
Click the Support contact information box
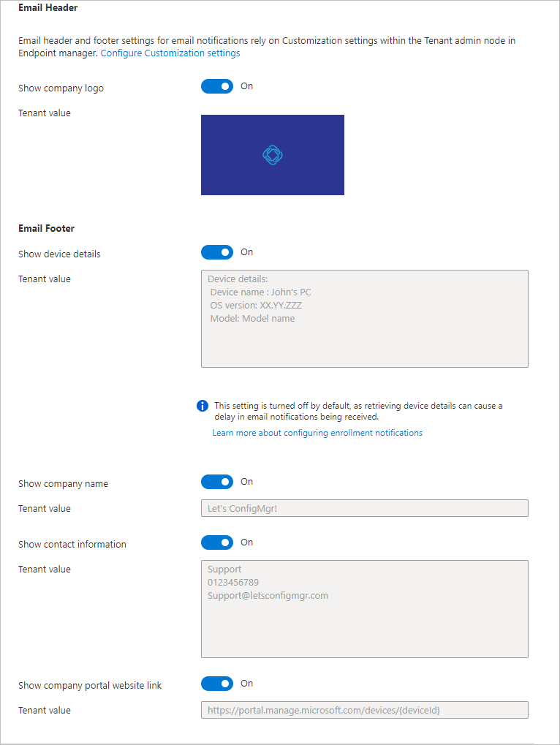365,609
